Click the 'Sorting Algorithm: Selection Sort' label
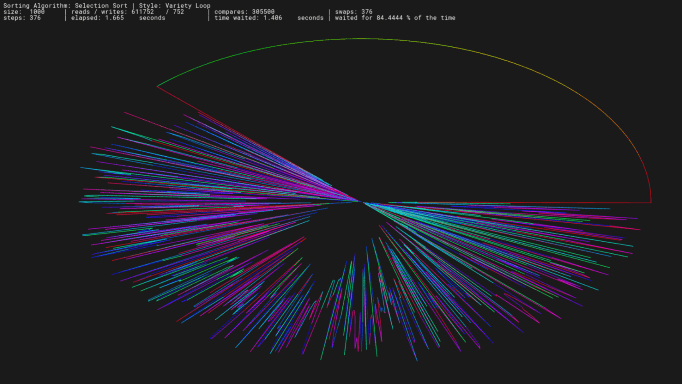 tap(65, 6)
